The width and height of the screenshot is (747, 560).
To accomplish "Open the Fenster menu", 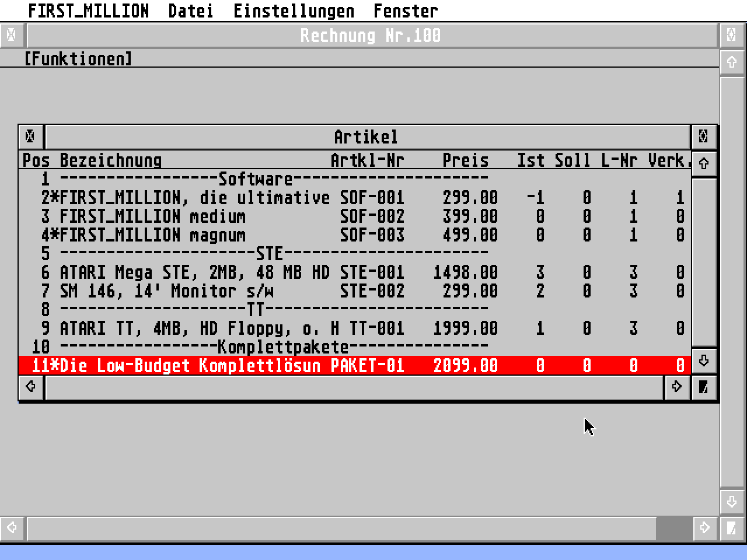I will click(406, 10).
